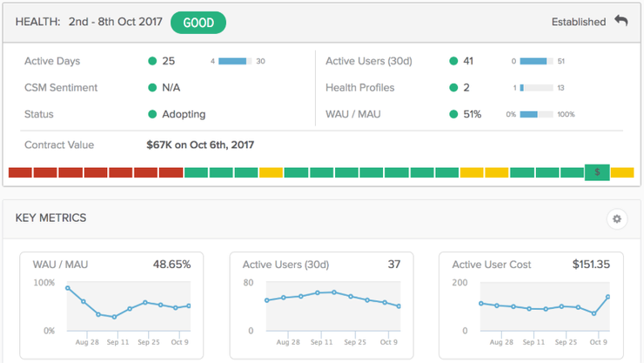Click the KEY METRICS heading
Image resolution: width=644 pixels, height=363 pixels.
(51, 218)
